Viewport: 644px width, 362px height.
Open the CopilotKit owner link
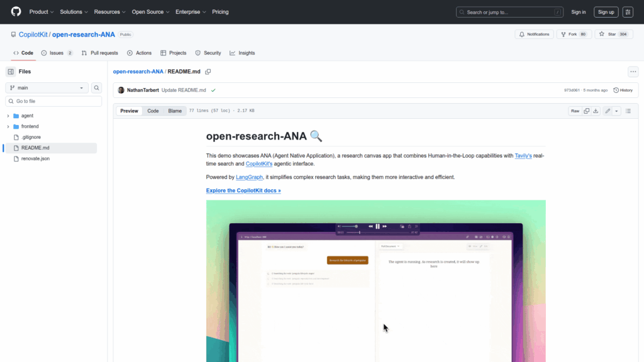click(x=33, y=35)
